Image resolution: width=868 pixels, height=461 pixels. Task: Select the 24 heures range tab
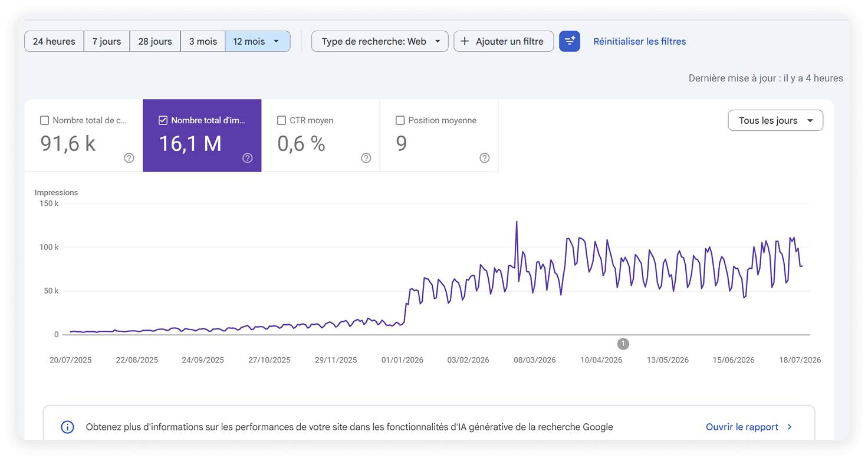[x=54, y=41]
